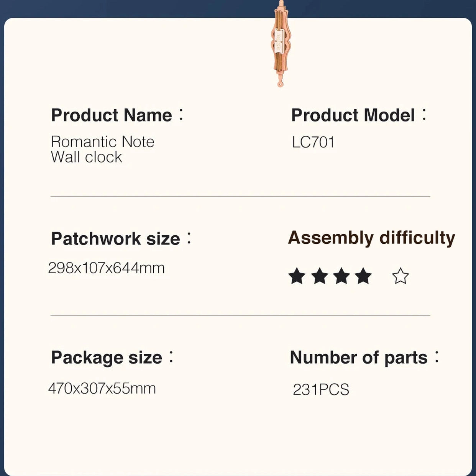Click the empty outlined fifth star
The width and height of the screenshot is (476, 476).
click(x=400, y=276)
